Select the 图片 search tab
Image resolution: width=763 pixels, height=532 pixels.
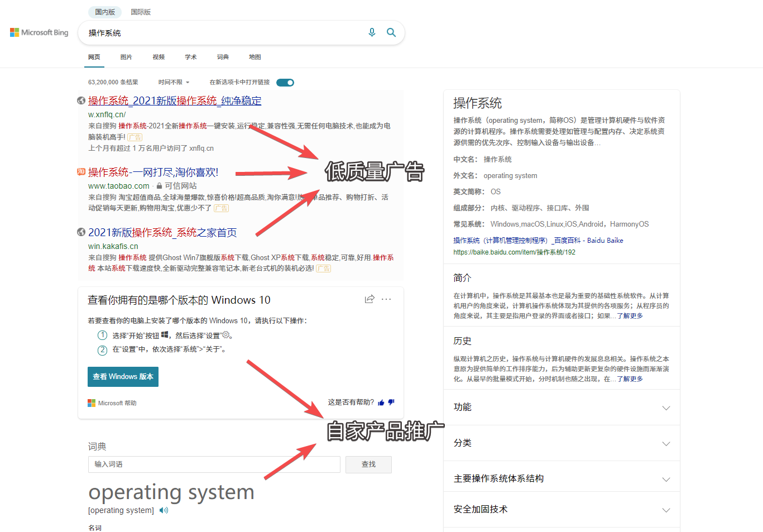(x=127, y=57)
